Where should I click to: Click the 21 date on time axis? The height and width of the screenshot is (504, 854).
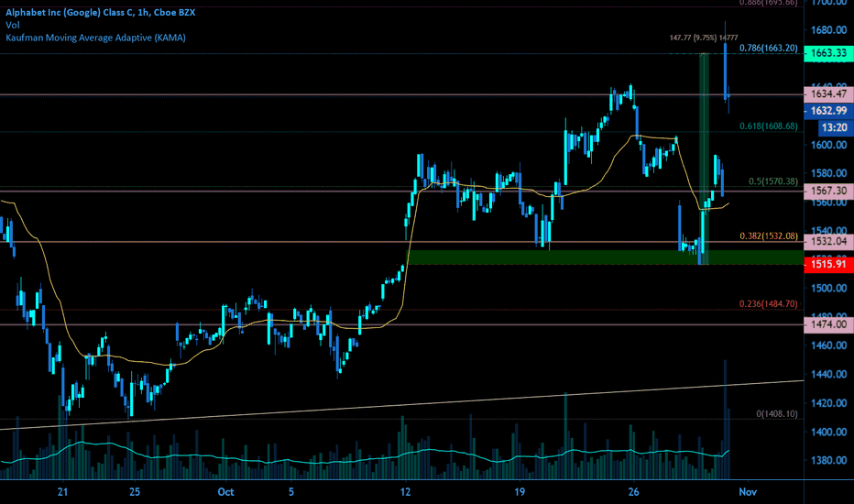pyautogui.click(x=62, y=492)
